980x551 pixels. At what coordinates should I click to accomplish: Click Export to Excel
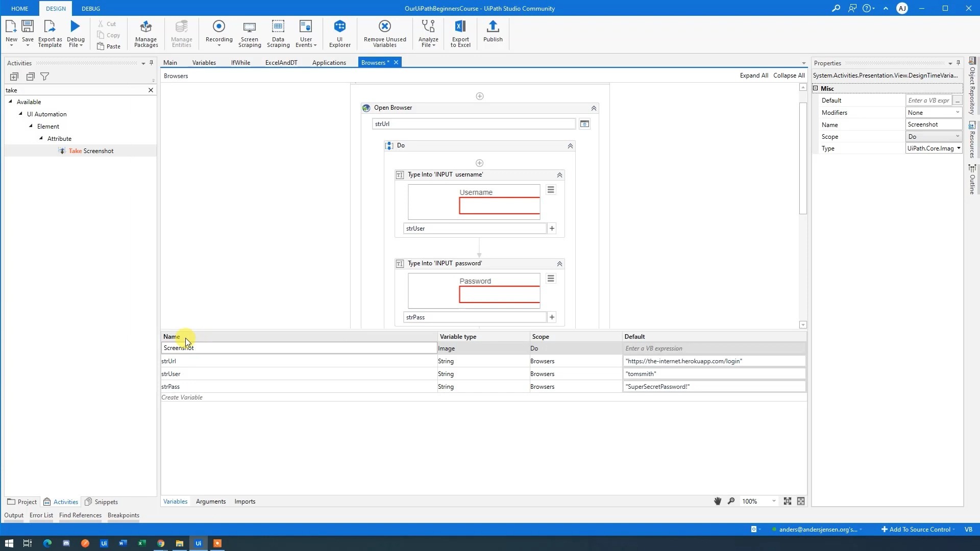460,34
